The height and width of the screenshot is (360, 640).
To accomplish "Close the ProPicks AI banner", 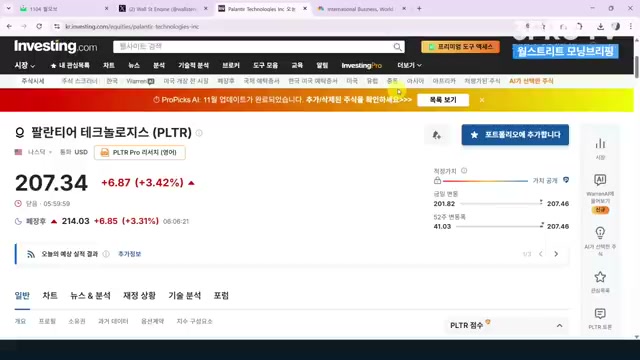I will click(x=482, y=100).
